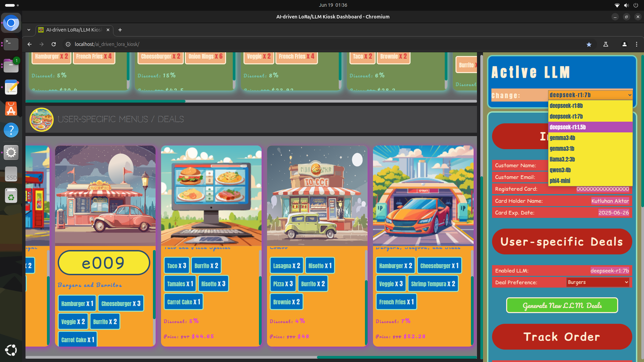
Task: View site information icon in address bar
Action: click(x=68, y=44)
